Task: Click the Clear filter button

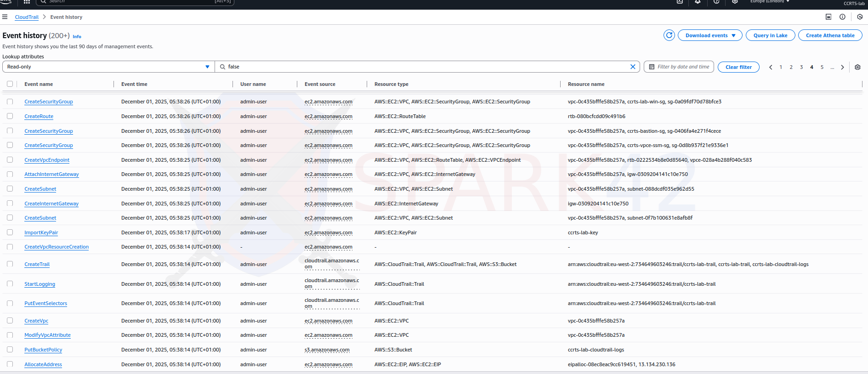Action: pyautogui.click(x=738, y=67)
